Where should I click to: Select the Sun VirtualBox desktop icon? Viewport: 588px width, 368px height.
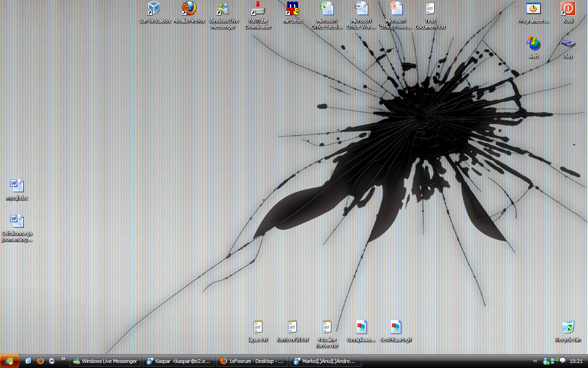[x=154, y=9]
